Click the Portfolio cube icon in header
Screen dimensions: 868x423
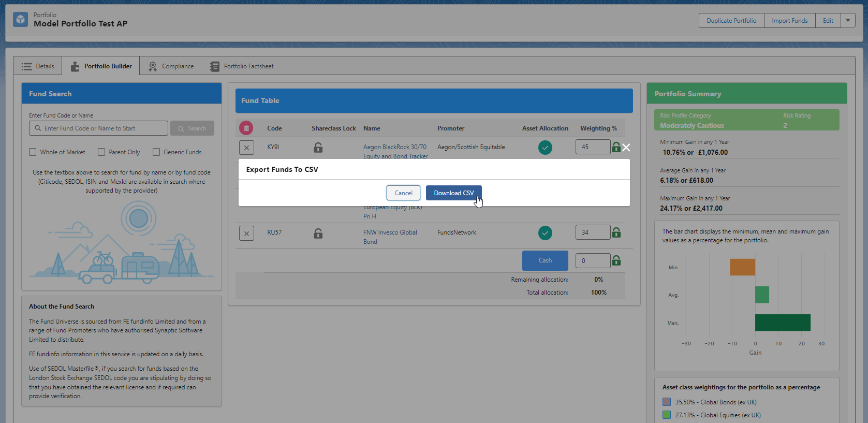pyautogui.click(x=21, y=20)
